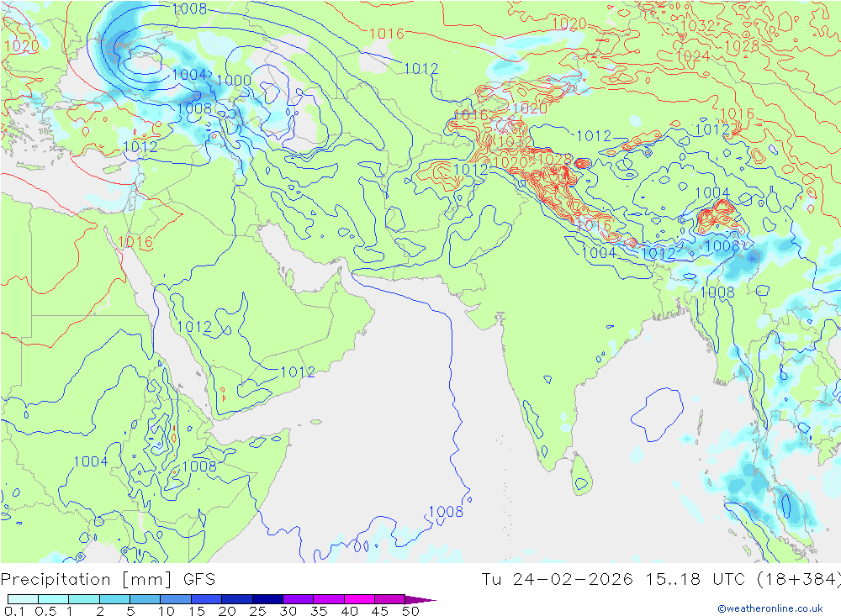841x616 pixels.
Task: Click the '1000' isobar label on map
Action: (234, 81)
